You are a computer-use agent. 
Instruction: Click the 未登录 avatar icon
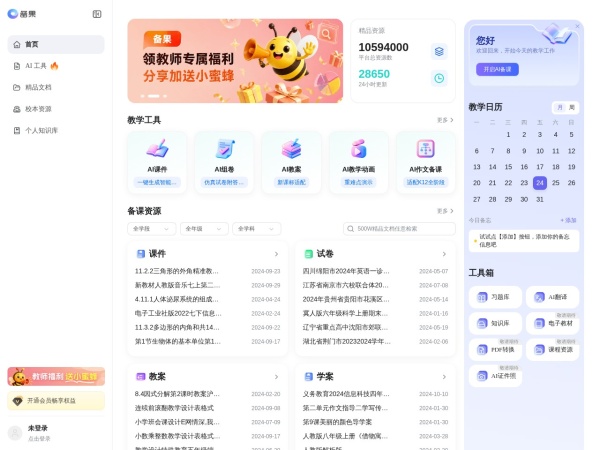click(x=15, y=433)
